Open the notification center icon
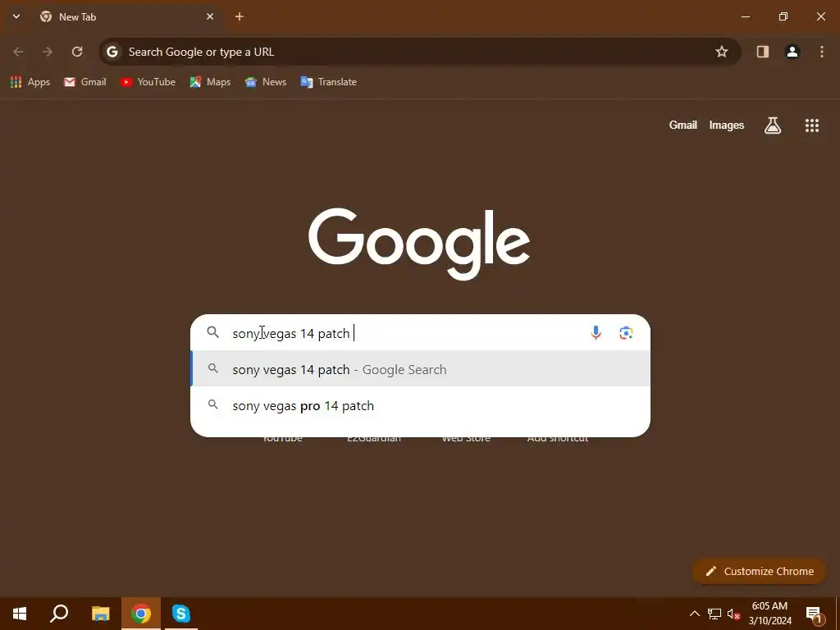 [815, 614]
